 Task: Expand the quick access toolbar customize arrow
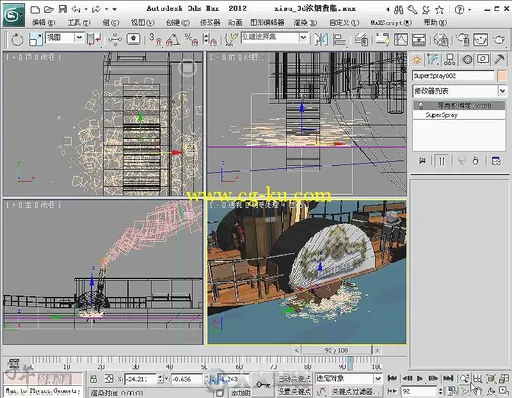(114, 10)
